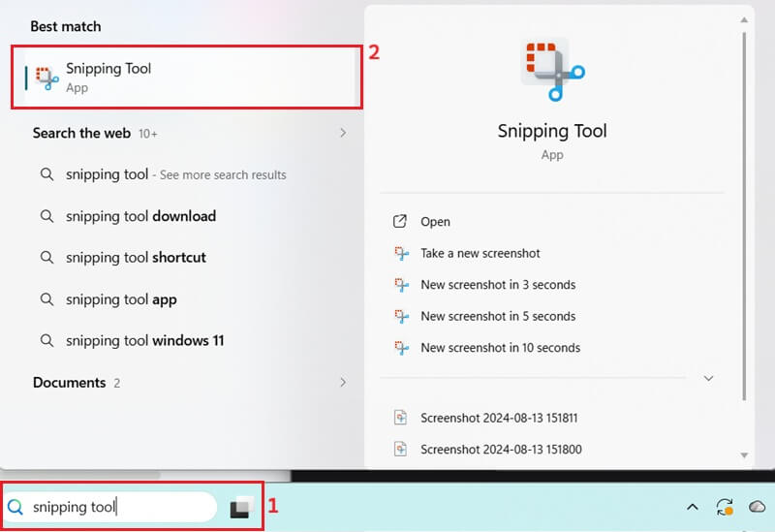Click the sync update tray icon
Screen dimensions: 775x532
point(725,507)
